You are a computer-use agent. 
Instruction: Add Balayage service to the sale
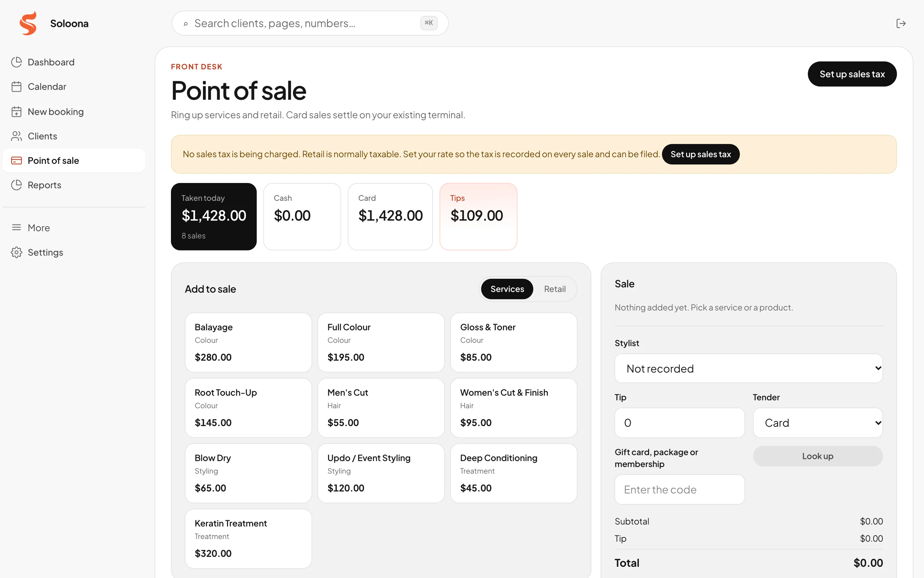[248, 343]
